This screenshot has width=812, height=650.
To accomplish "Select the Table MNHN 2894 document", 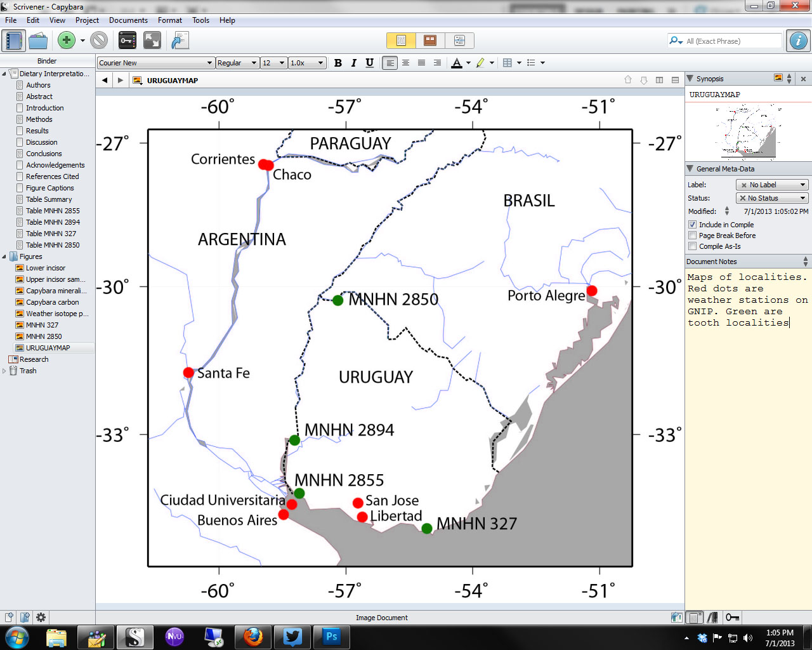I will click(53, 222).
